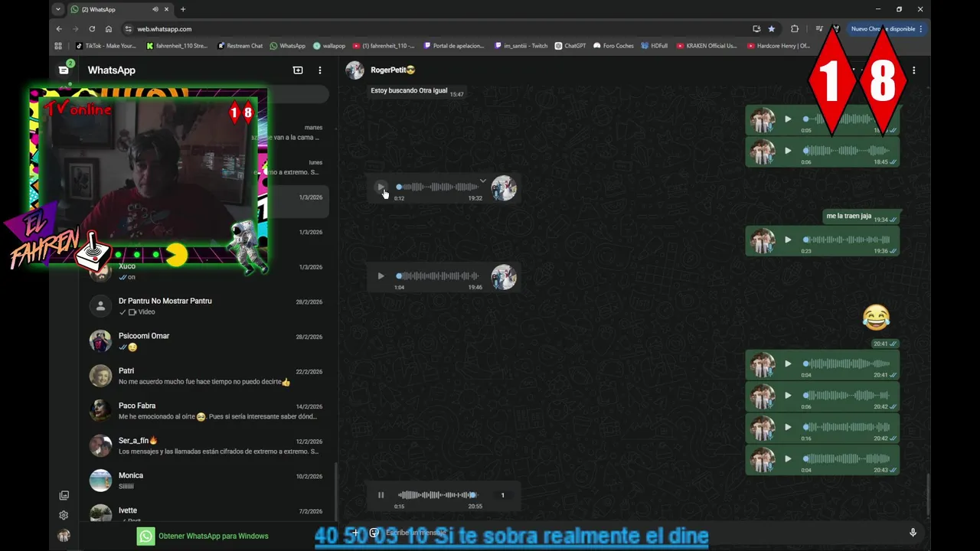The image size is (980, 551).
Task: Start a new chat with the compose icon
Action: coord(298,70)
